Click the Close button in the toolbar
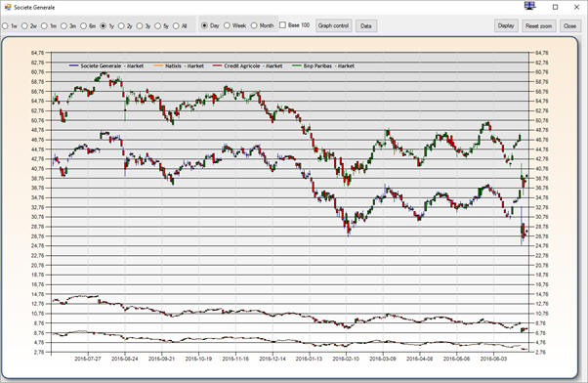Viewport: 588px width, 383px height. tap(569, 25)
